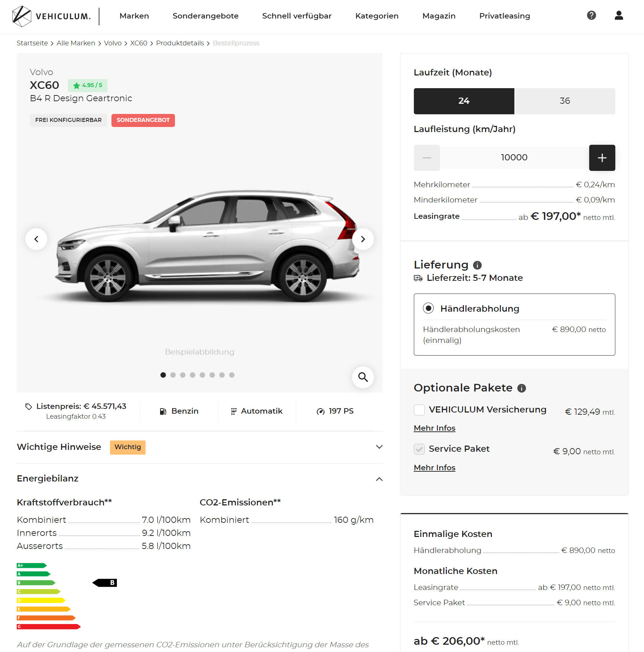The height and width of the screenshot is (652, 644).
Task: Click the Benzin fuel pump icon
Action: (x=163, y=411)
